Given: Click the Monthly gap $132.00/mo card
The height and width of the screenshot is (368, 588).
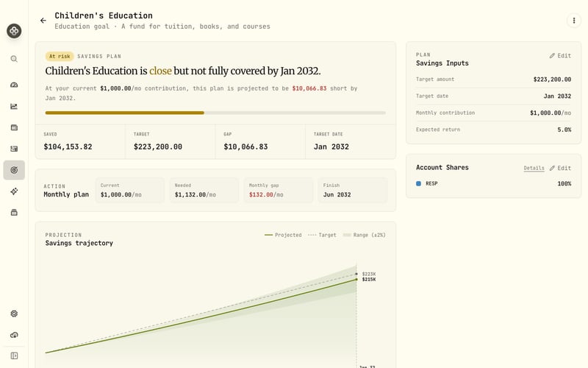Looking at the screenshot, I should tap(279, 191).
